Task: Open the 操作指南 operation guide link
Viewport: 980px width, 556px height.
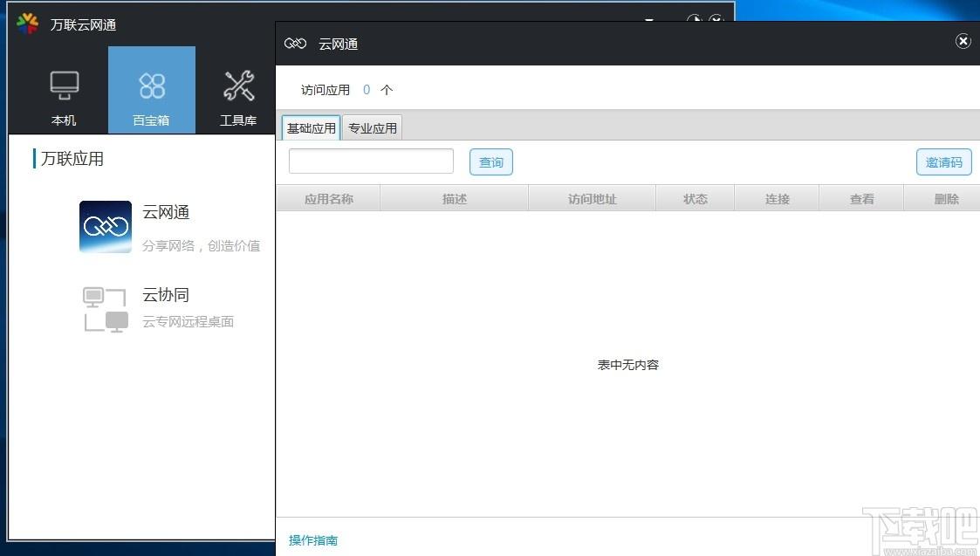Action: pyautogui.click(x=313, y=539)
